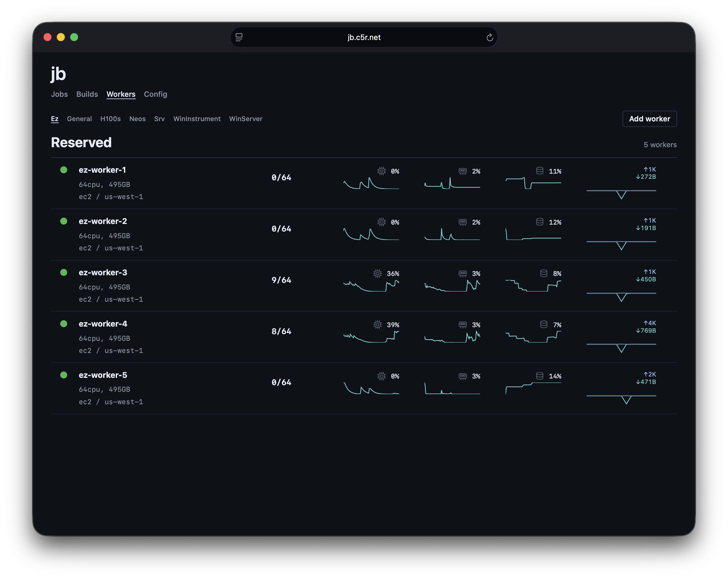Select the Workers tab
728x579 pixels.
coord(121,94)
